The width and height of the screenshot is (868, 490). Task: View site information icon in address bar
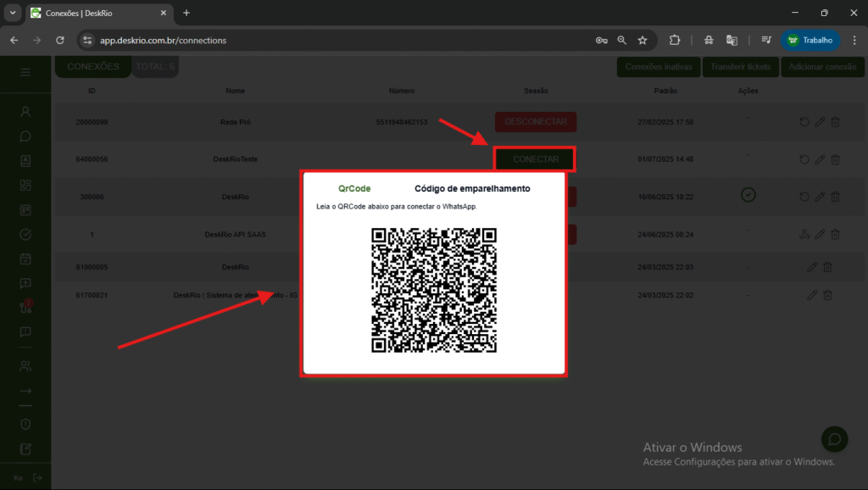[87, 41]
